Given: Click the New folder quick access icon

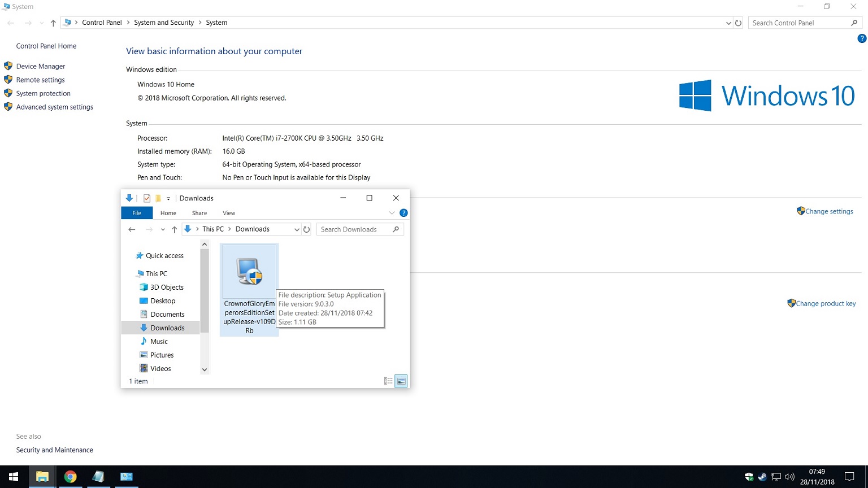Looking at the screenshot, I should click(x=158, y=198).
